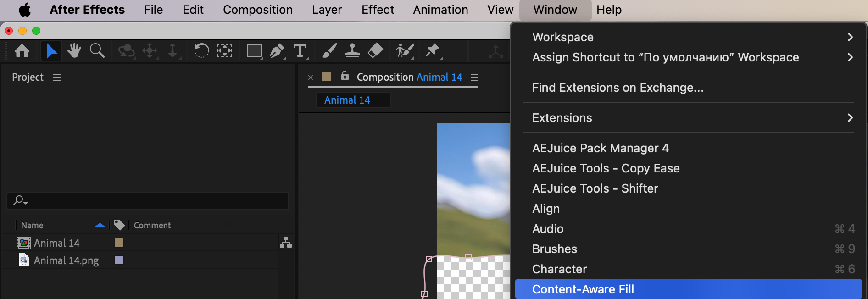Select the Brush tool

point(329,51)
